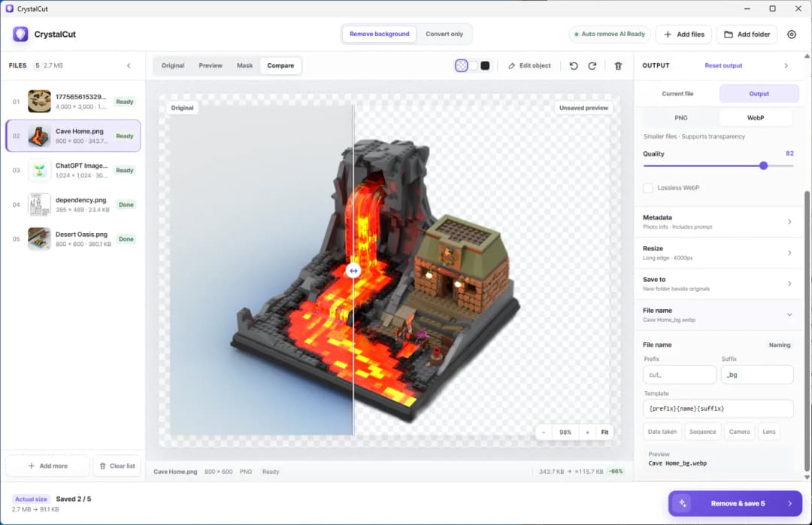The height and width of the screenshot is (525, 812).
Task: Choose WebP output format
Action: 755,117
